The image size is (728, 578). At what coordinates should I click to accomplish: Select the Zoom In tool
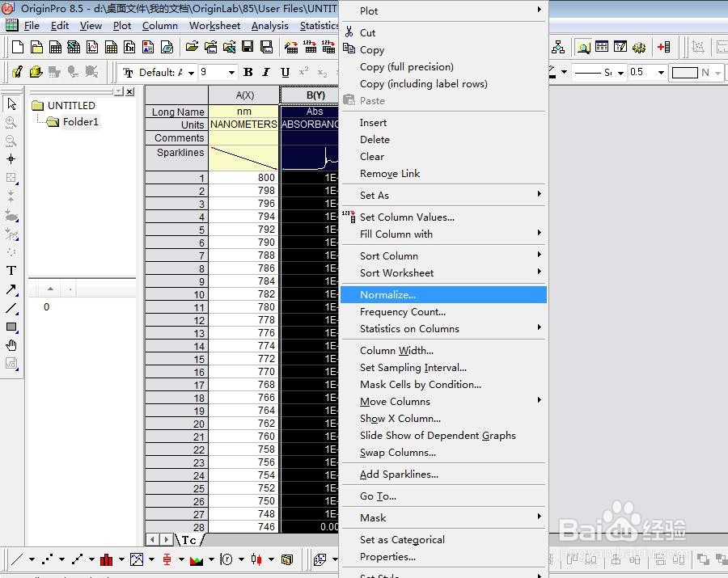coord(11,122)
